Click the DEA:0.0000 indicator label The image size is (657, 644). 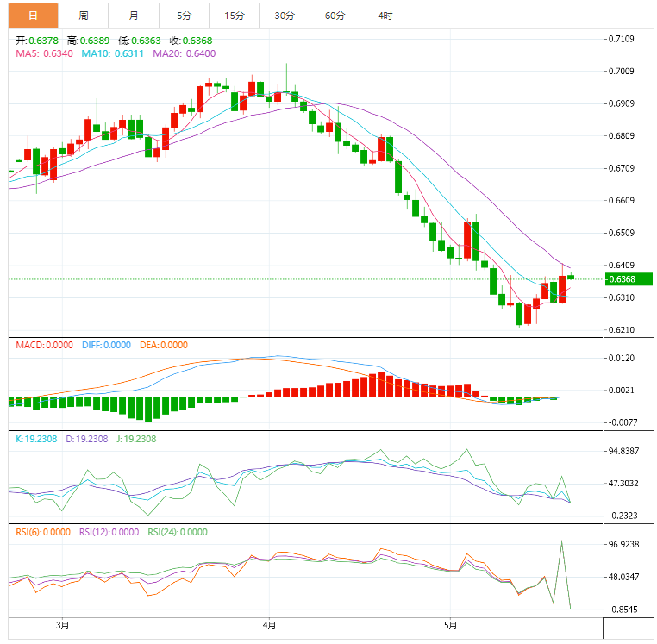pyautogui.click(x=164, y=345)
